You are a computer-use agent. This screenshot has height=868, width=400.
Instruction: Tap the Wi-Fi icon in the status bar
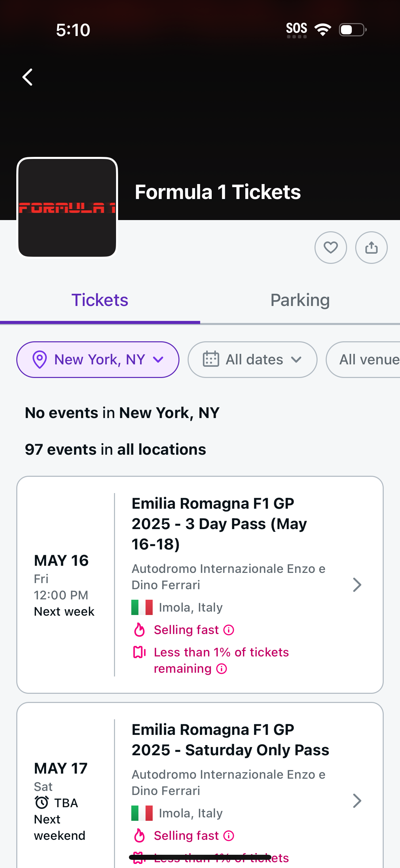pos(323,30)
